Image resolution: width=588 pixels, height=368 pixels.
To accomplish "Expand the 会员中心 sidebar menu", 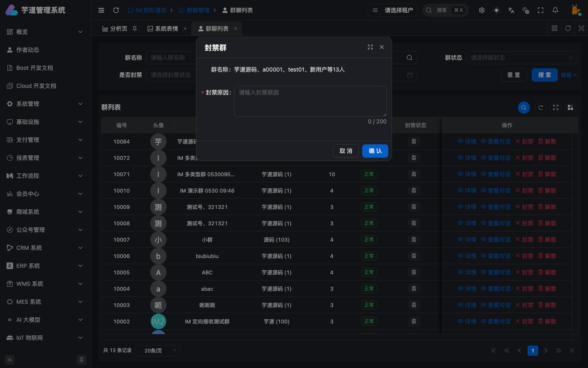I will tap(45, 194).
